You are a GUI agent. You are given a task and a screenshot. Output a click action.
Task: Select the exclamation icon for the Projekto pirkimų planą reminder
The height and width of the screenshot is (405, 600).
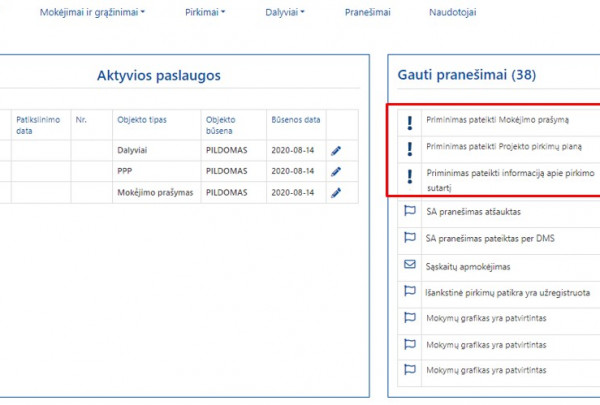pos(409,148)
